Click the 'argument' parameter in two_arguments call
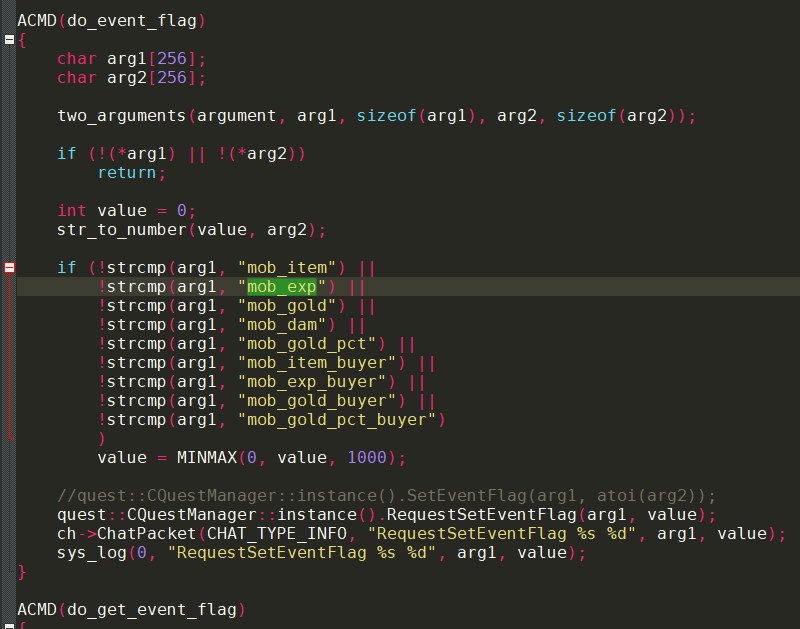 click(x=236, y=116)
